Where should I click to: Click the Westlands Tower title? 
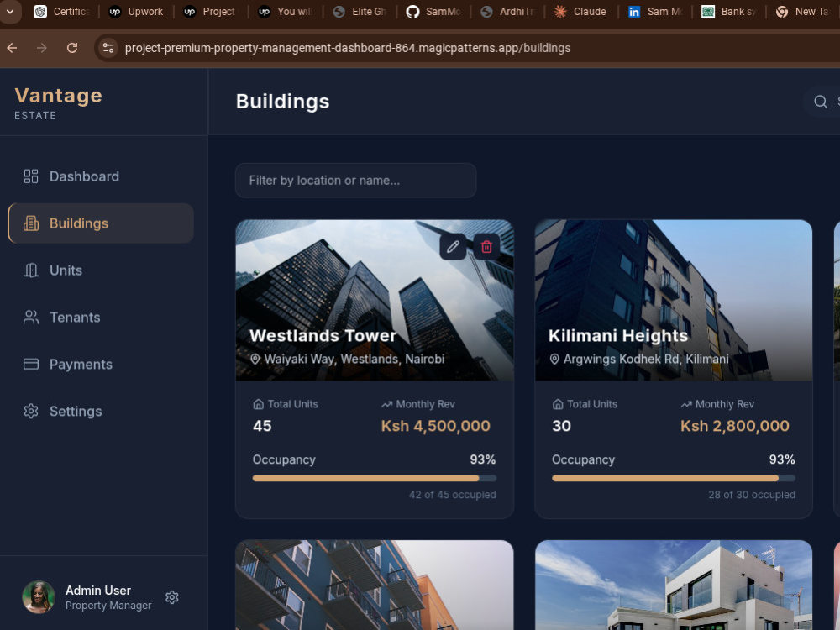(x=323, y=336)
